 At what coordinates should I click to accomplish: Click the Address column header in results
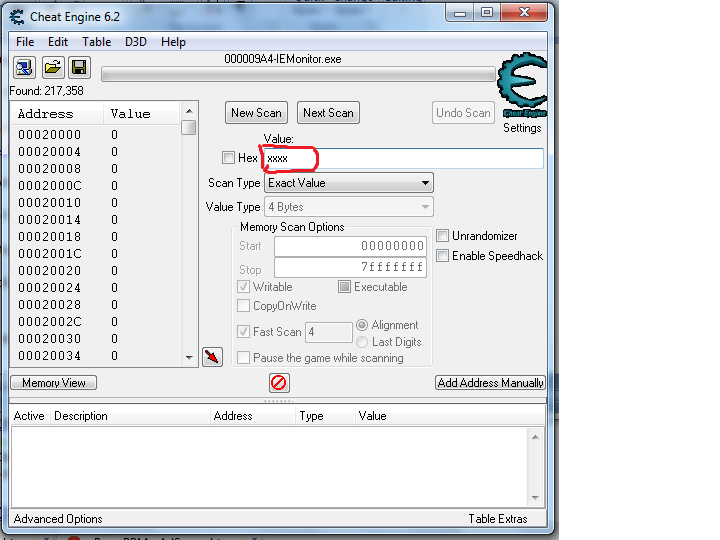pyautogui.click(x=57, y=114)
